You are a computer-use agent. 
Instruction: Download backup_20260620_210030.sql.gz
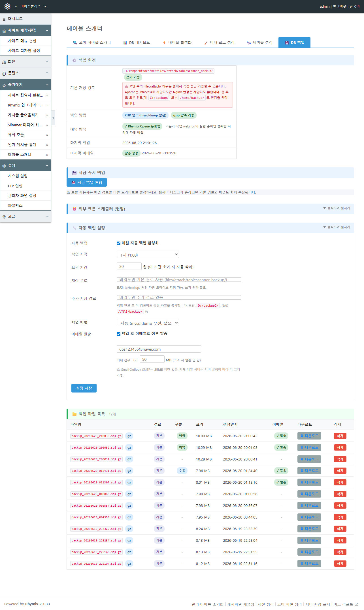tap(309, 436)
